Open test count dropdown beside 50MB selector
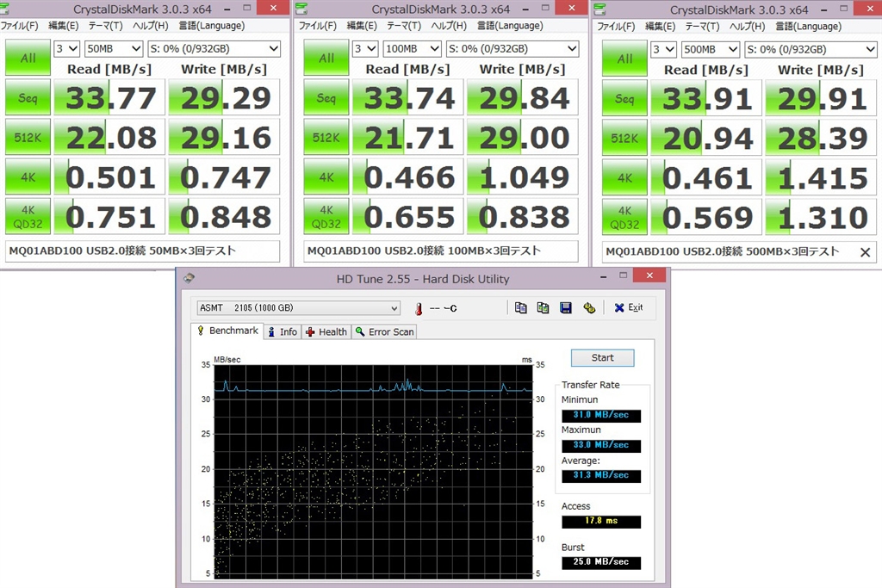 (66, 49)
